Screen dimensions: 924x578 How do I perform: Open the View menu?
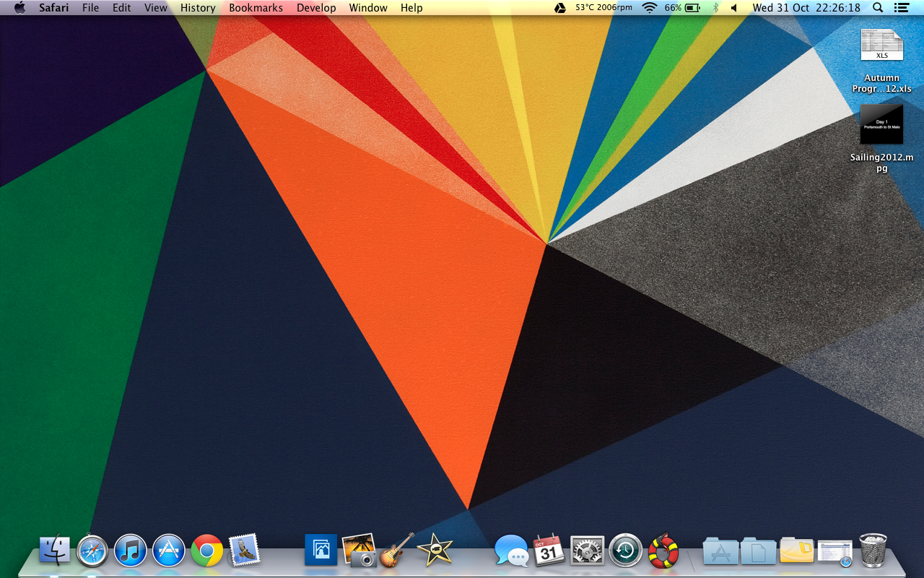156,8
